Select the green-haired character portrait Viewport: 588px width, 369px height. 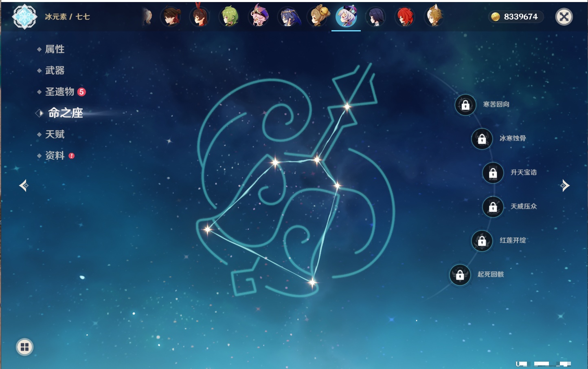click(230, 17)
